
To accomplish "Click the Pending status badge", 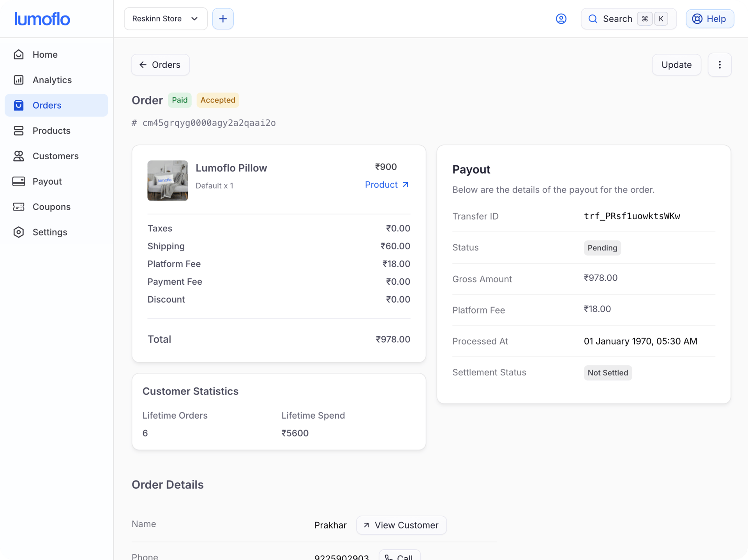I will 602,248.
